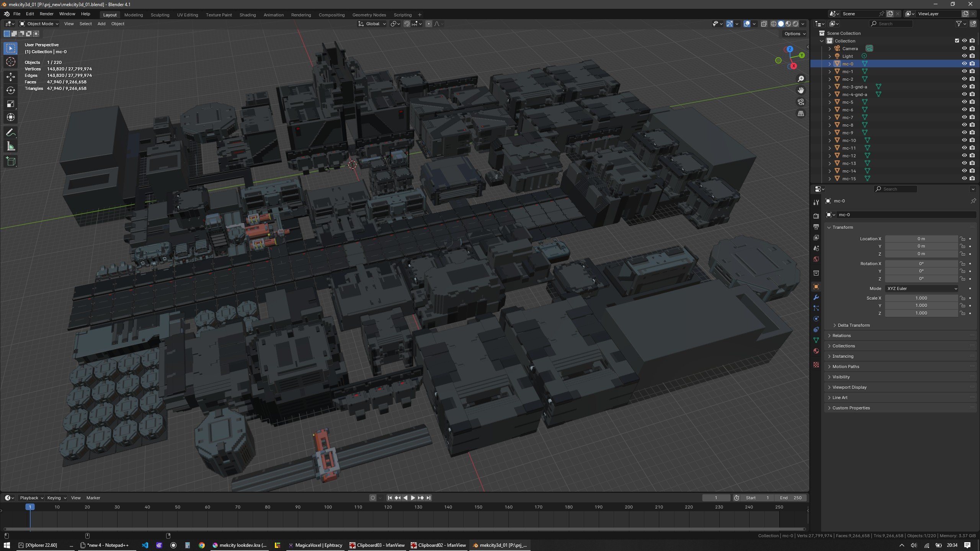Activate the Annotate pencil tool
The height and width of the screenshot is (551, 980).
tap(11, 133)
